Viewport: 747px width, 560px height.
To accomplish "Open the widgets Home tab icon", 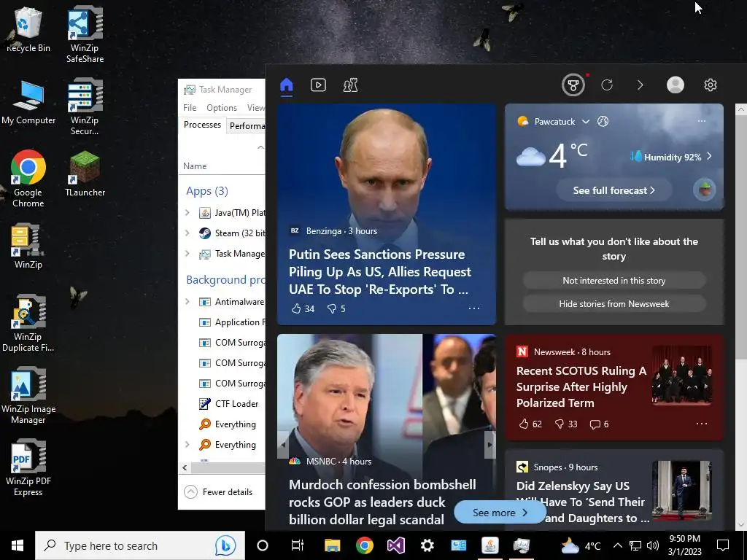I will (x=286, y=85).
